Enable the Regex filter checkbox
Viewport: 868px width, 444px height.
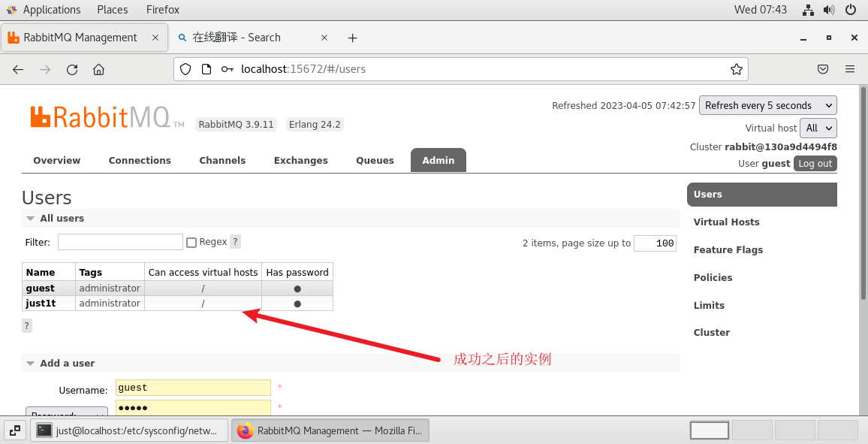coord(191,243)
